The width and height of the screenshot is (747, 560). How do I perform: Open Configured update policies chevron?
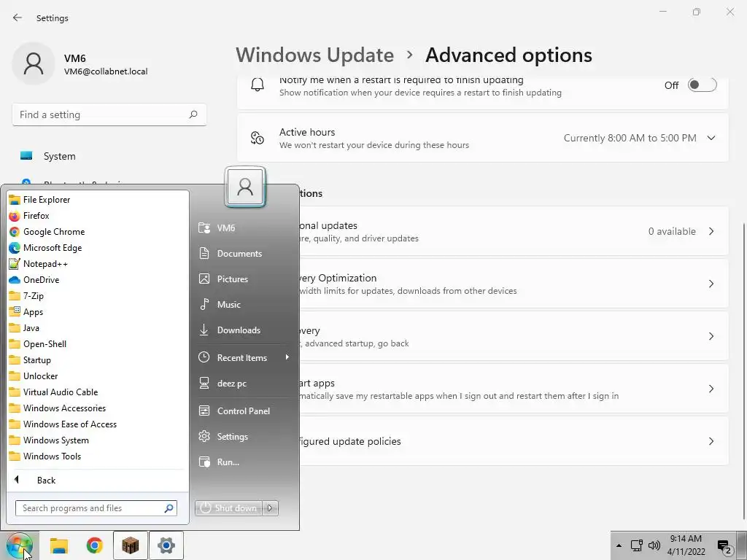(711, 441)
